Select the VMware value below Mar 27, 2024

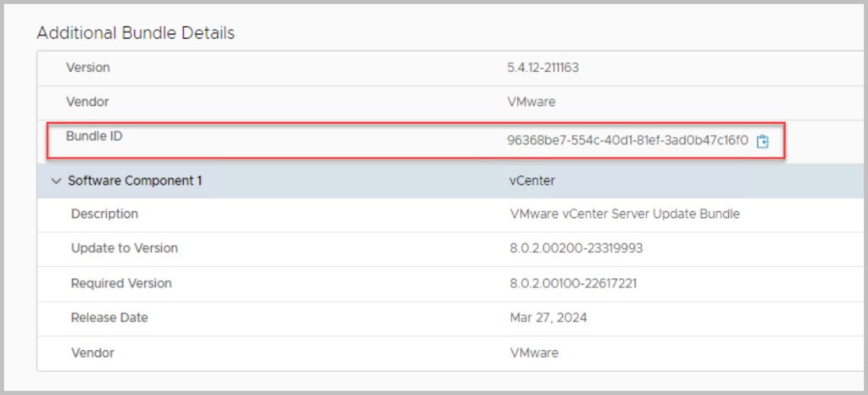pos(534,353)
